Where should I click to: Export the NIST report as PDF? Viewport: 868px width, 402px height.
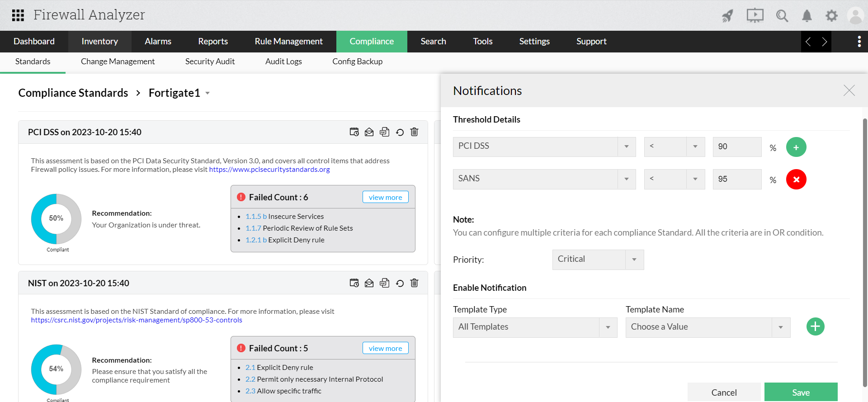click(x=384, y=283)
